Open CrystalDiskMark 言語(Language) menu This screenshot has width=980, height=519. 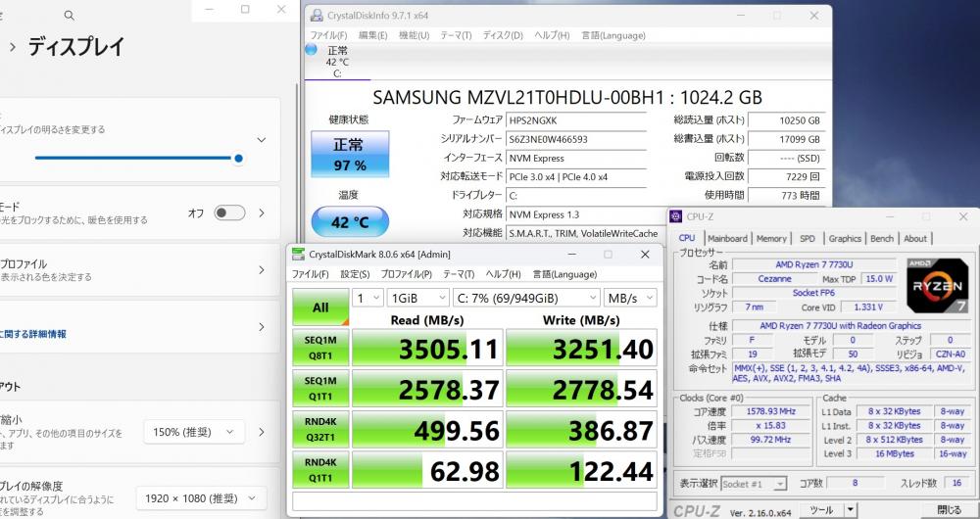click(x=564, y=274)
